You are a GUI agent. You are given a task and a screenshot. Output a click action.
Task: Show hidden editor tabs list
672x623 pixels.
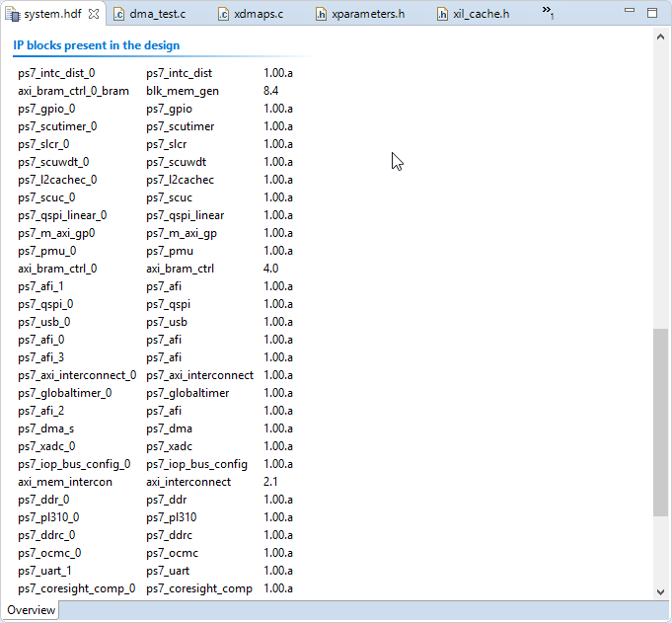point(548,13)
